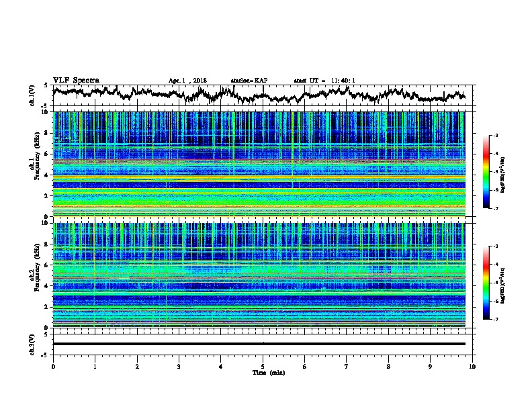The width and height of the screenshot is (532, 411).
Task: Click the ch.1 spectrogram panel
Action: coord(259,164)
